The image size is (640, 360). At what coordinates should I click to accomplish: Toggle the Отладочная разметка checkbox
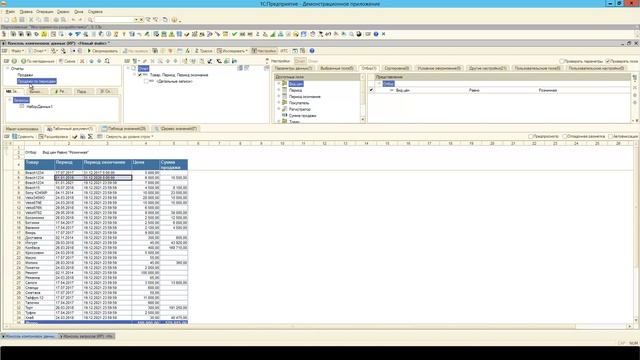[565, 136]
